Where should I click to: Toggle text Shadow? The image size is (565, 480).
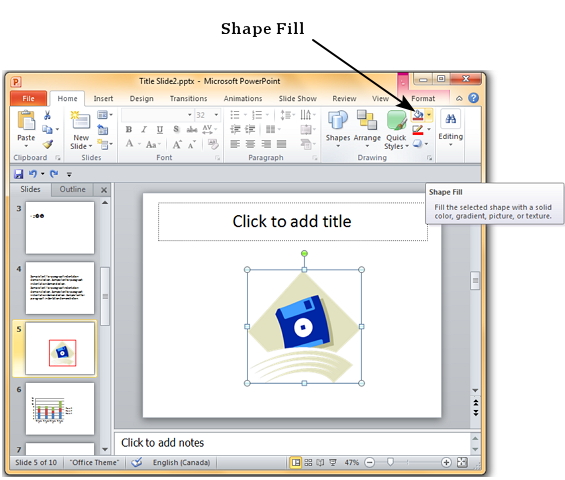click(176, 129)
